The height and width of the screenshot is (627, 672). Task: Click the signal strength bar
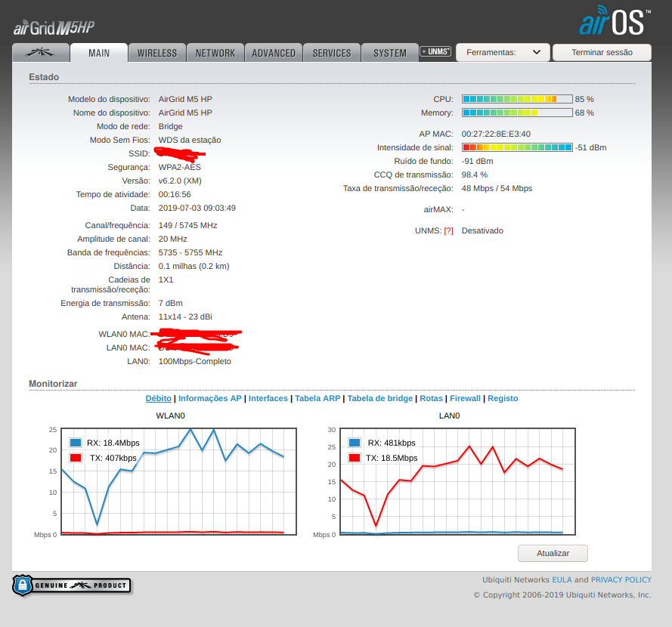coord(517,147)
